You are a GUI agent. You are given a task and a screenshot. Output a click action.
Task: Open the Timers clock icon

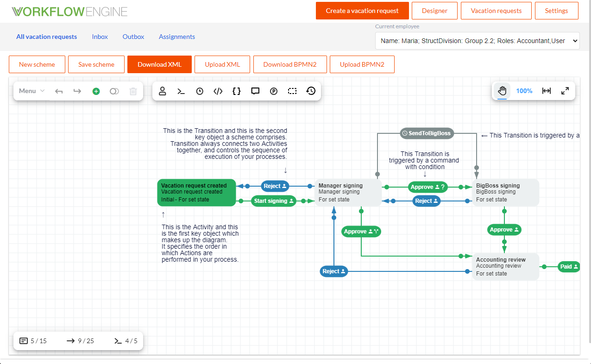(200, 91)
